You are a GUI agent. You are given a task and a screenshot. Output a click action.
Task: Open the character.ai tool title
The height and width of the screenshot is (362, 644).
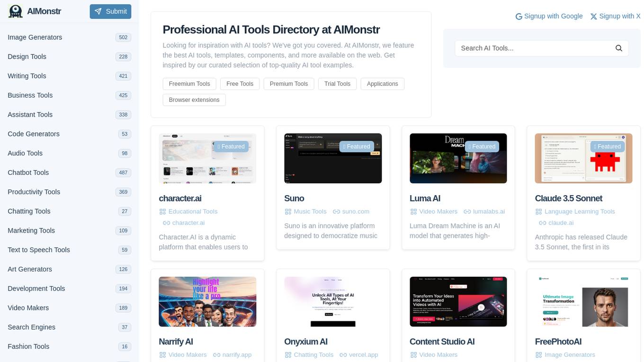coord(180,199)
